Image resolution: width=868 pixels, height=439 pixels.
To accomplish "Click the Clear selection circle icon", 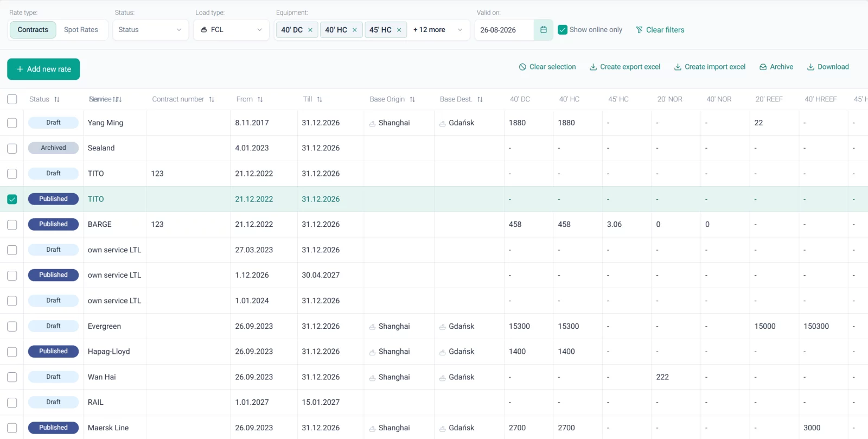I will [x=522, y=67].
